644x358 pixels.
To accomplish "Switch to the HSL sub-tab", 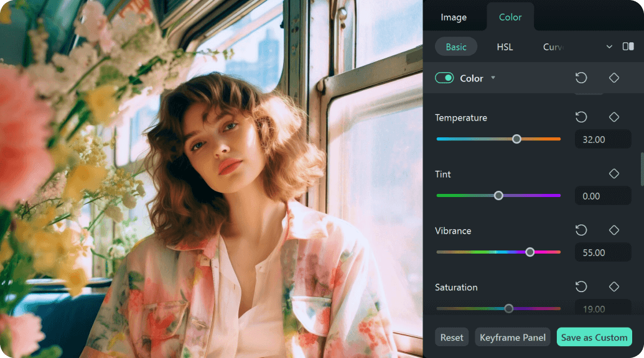I will click(505, 47).
